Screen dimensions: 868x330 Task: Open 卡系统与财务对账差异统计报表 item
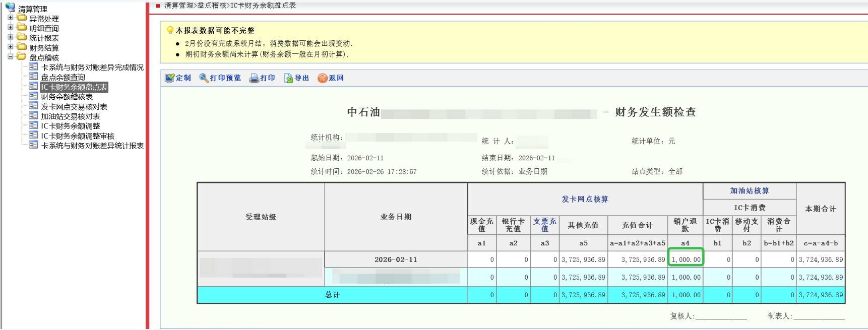click(92, 146)
